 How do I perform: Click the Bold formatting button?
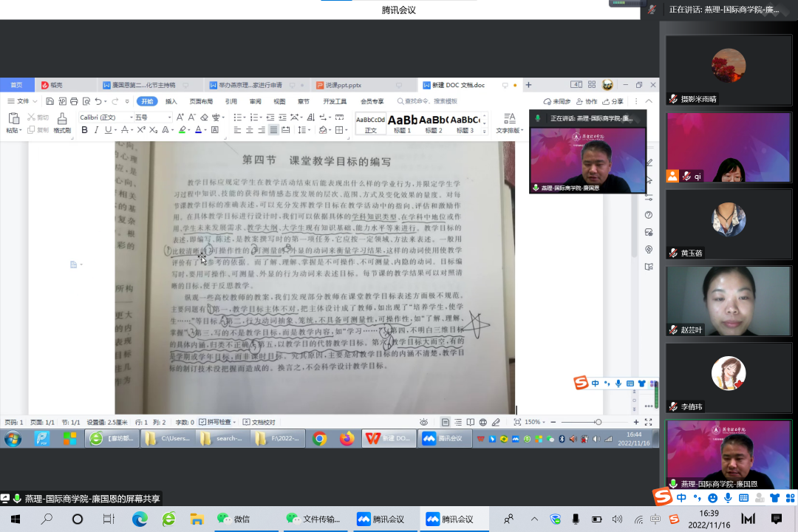pos(84,130)
